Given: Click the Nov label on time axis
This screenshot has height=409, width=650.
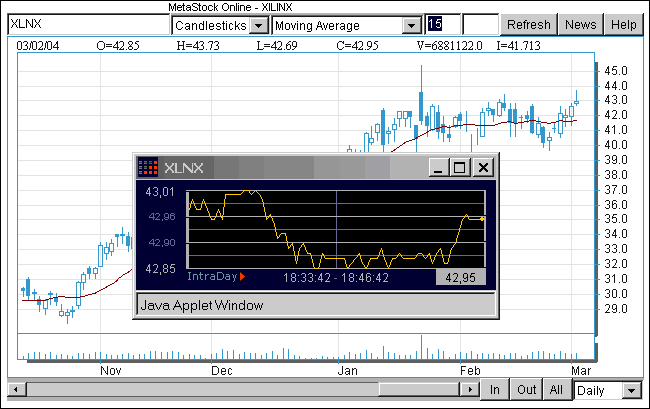Looking at the screenshot, I should tap(111, 370).
